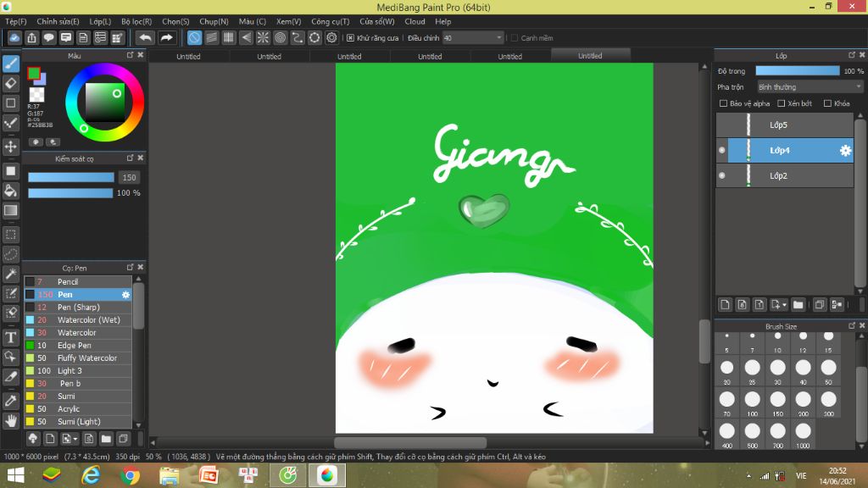This screenshot has width=868, height=488.
Task: Click the foreground green color swatch
Action: (34, 73)
